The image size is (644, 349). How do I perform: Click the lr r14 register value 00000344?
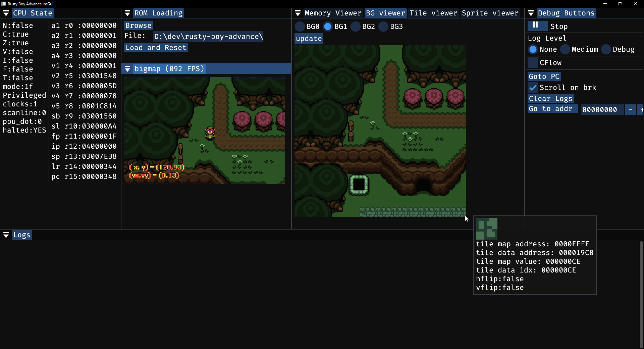point(99,166)
